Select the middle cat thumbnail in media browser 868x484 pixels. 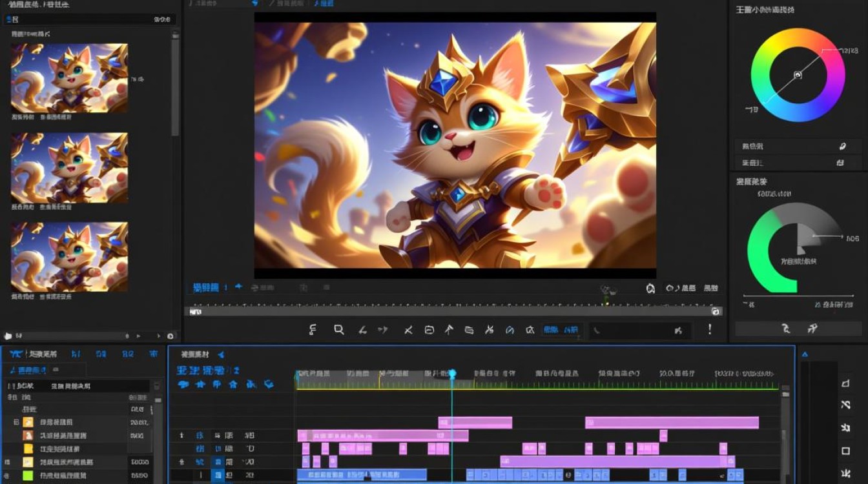click(x=69, y=168)
